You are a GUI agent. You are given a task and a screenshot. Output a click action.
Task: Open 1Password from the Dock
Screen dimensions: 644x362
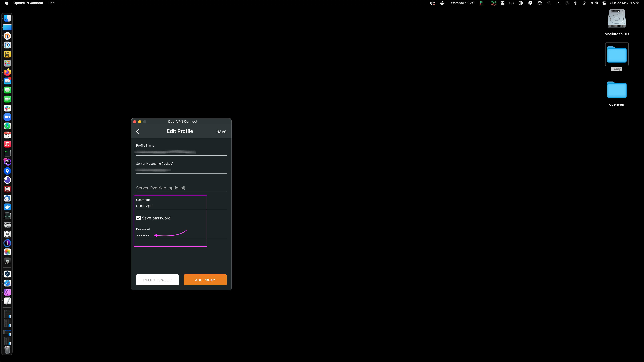pyautogui.click(x=7, y=45)
